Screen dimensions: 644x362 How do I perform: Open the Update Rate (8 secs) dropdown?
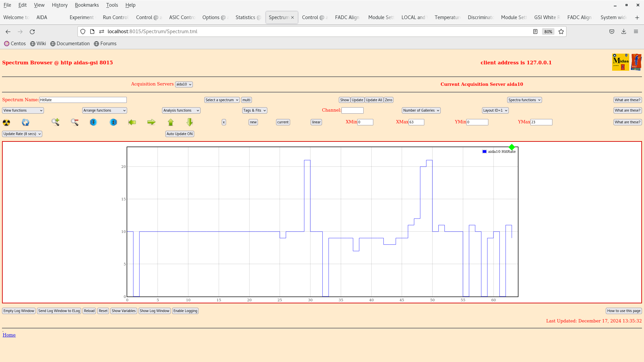click(22, 134)
